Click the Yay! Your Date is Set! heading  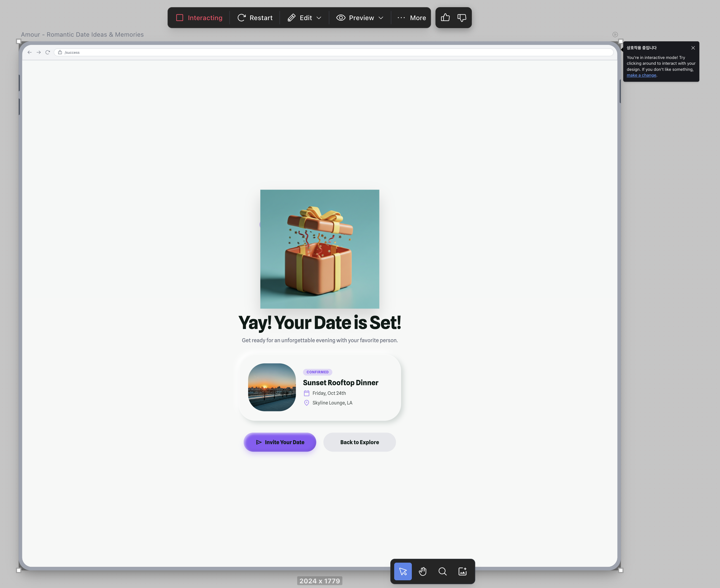pyautogui.click(x=319, y=322)
